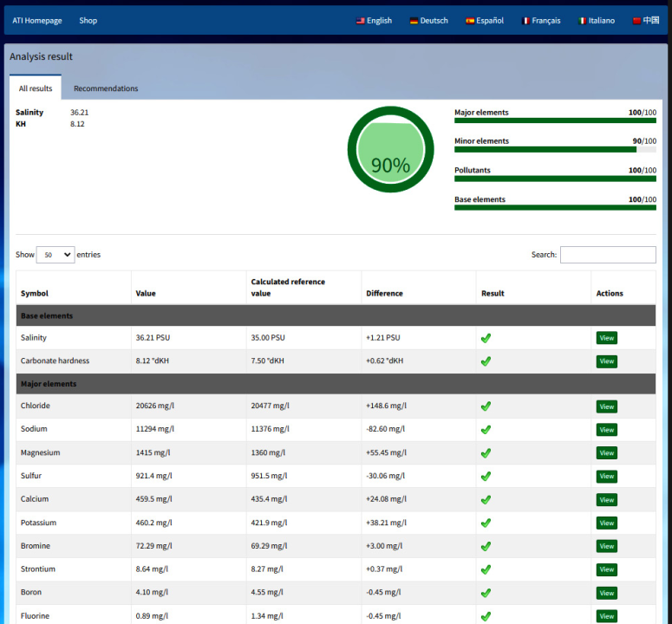View details for Magnesium
This screenshot has width=672, height=624.
(x=606, y=453)
